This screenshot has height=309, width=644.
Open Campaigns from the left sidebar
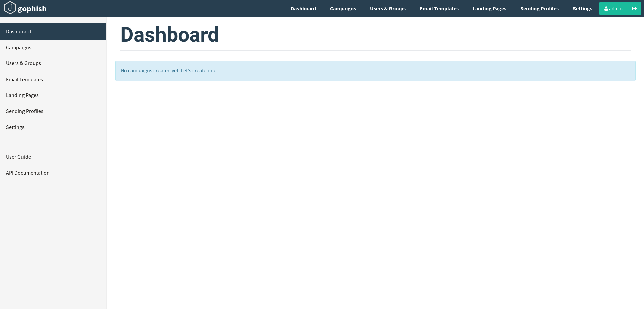18,48
